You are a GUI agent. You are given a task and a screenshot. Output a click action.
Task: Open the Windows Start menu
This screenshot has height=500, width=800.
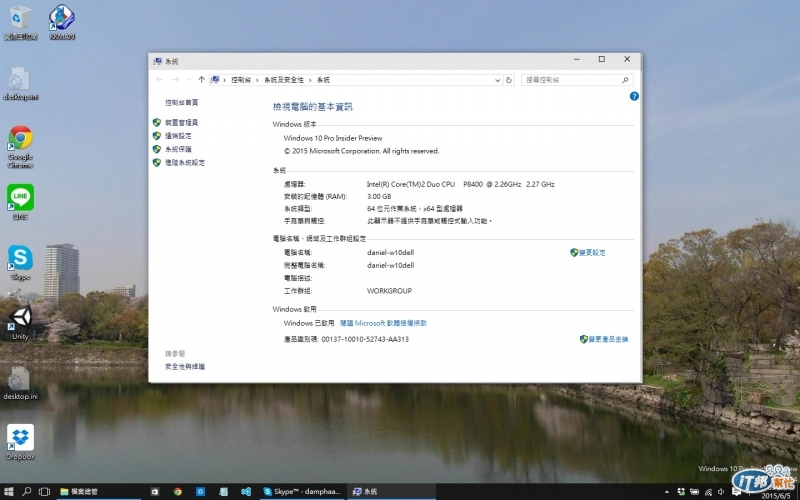pos(8,491)
